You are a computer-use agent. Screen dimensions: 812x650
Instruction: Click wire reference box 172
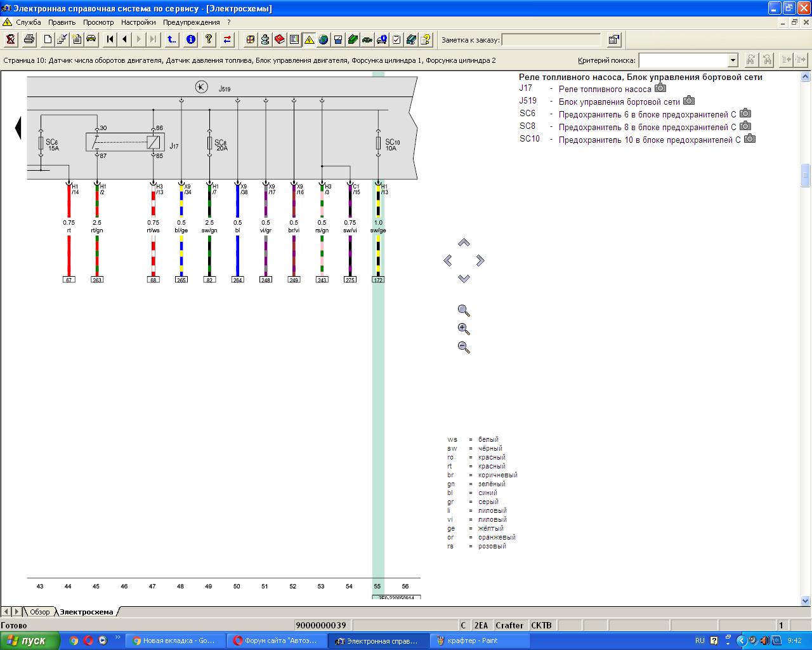[378, 279]
